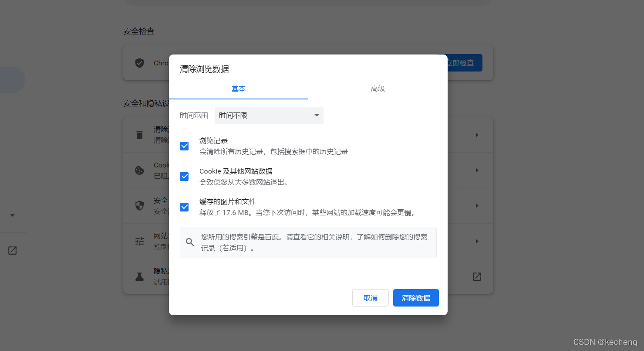Click the flask icon on the 隐私沙盒 row
644x351 pixels.
(139, 276)
